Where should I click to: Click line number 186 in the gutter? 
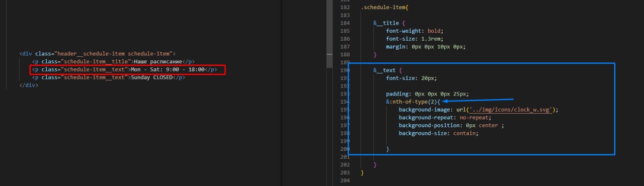coord(345,39)
